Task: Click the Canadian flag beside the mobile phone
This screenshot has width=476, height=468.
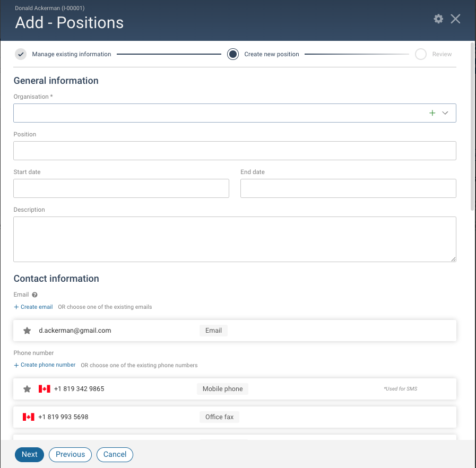Action: tap(45, 389)
